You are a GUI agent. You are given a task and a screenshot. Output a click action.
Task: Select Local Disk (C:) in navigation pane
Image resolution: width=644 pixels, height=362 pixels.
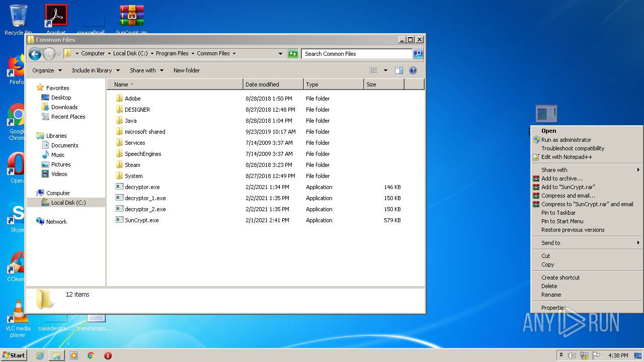(68, 203)
